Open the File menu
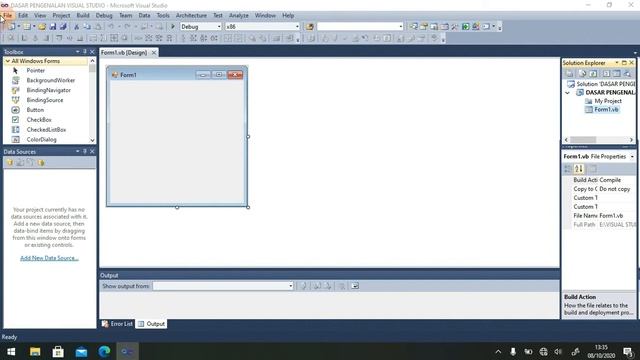640x360 pixels. click(8, 16)
